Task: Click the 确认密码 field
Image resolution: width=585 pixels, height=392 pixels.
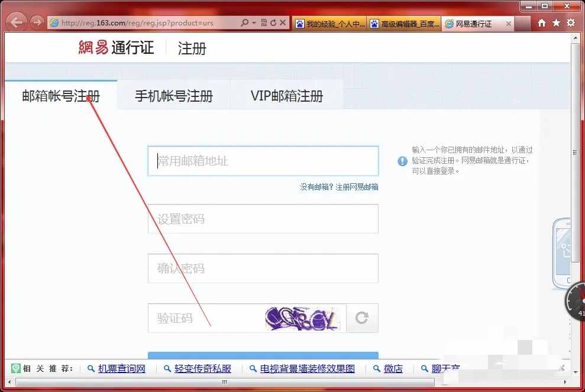Action: [x=263, y=268]
